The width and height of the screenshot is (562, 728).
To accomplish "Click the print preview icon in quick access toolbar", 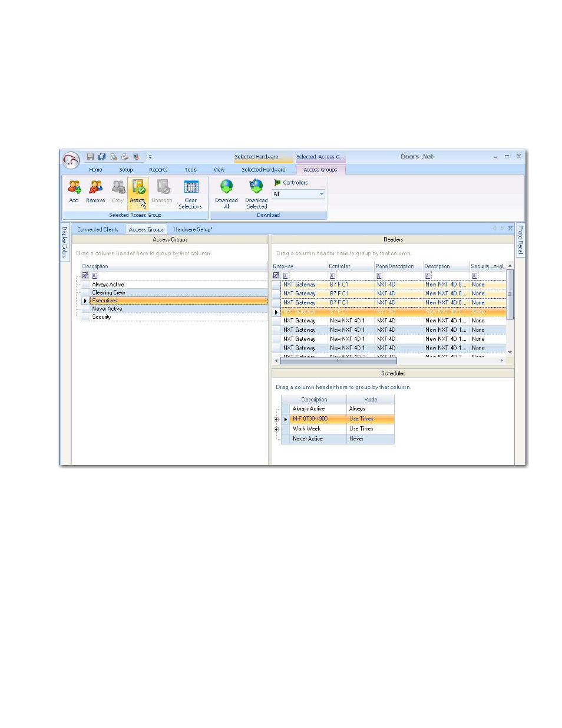I will 113,157.
